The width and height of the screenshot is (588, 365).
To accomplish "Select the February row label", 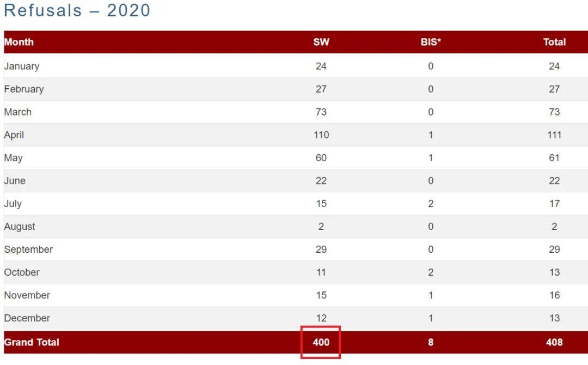I will point(24,89).
